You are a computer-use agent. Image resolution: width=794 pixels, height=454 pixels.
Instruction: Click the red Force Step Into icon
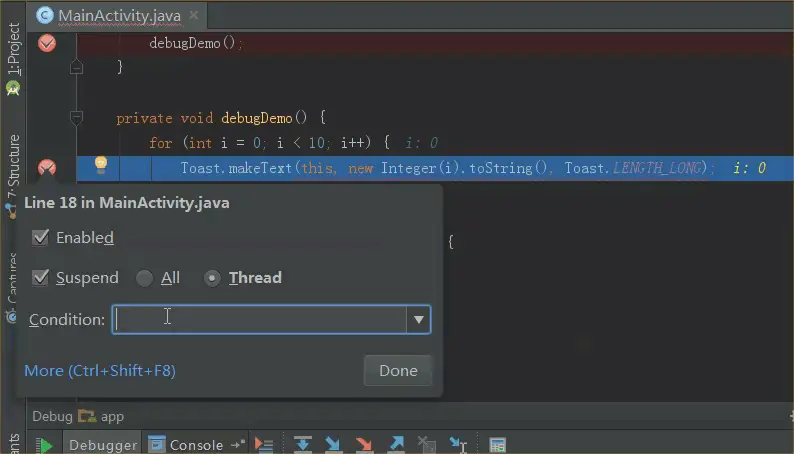pyautogui.click(x=364, y=444)
